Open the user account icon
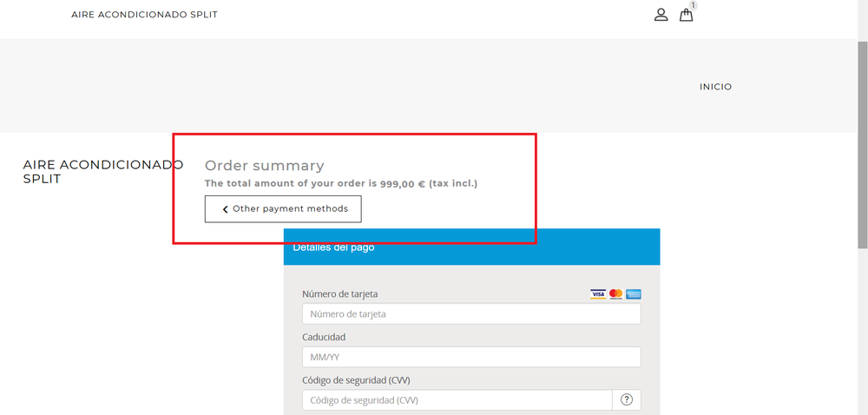868x415 pixels. point(661,15)
